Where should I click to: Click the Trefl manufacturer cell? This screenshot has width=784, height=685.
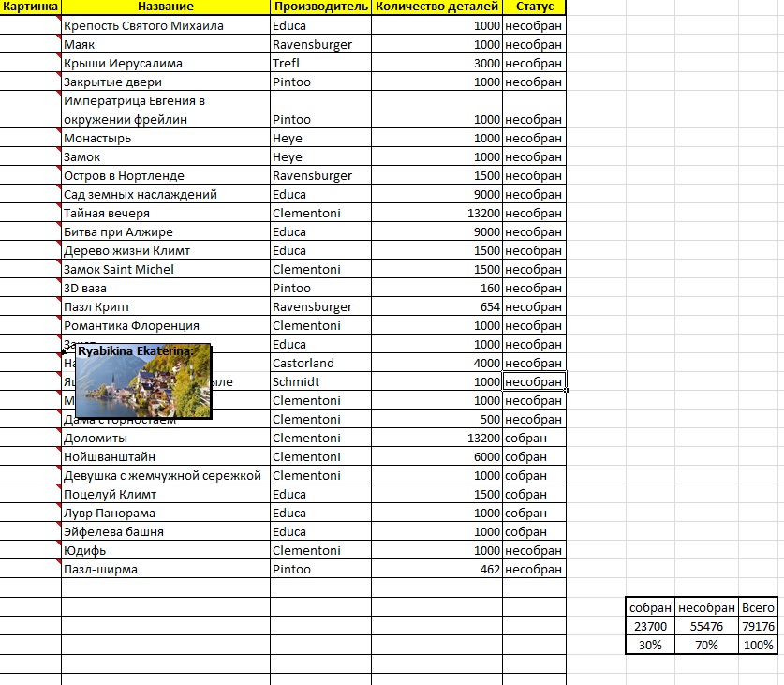(x=320, y=63)
